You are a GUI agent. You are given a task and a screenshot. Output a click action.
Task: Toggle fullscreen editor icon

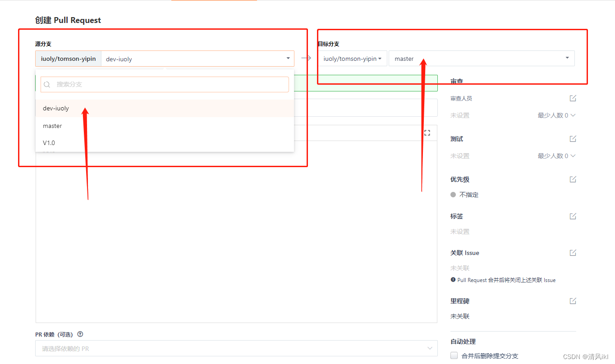(x=427, y=133)
